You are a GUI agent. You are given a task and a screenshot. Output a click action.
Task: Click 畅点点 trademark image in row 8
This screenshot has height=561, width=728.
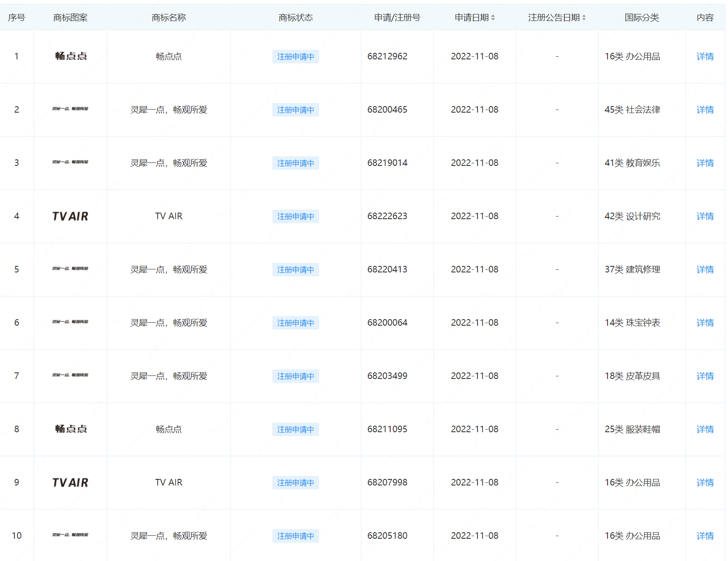click(71, 429)
